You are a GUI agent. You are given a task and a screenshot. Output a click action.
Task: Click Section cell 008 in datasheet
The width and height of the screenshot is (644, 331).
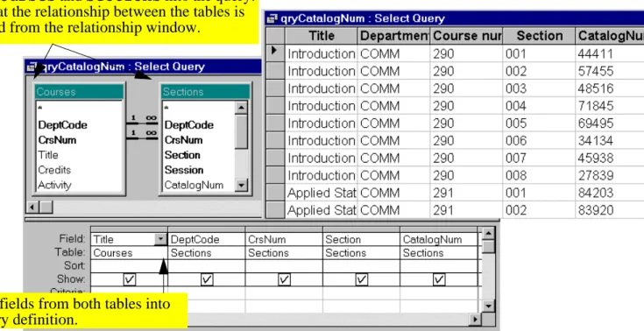(x=539, y=175)
